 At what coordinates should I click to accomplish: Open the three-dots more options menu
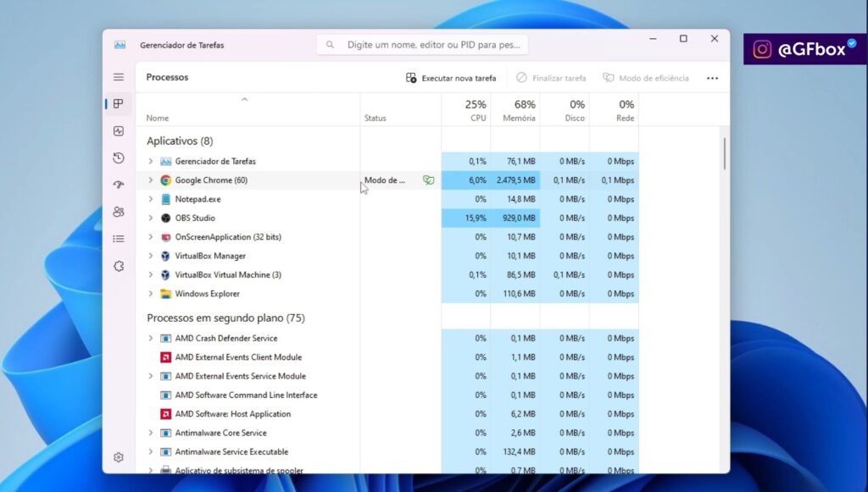point(712,78)
